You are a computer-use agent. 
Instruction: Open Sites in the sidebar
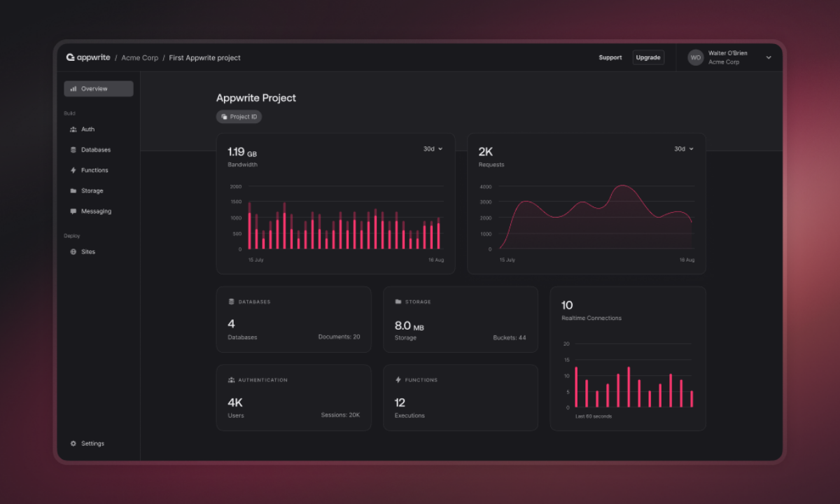tap(99, 251)
